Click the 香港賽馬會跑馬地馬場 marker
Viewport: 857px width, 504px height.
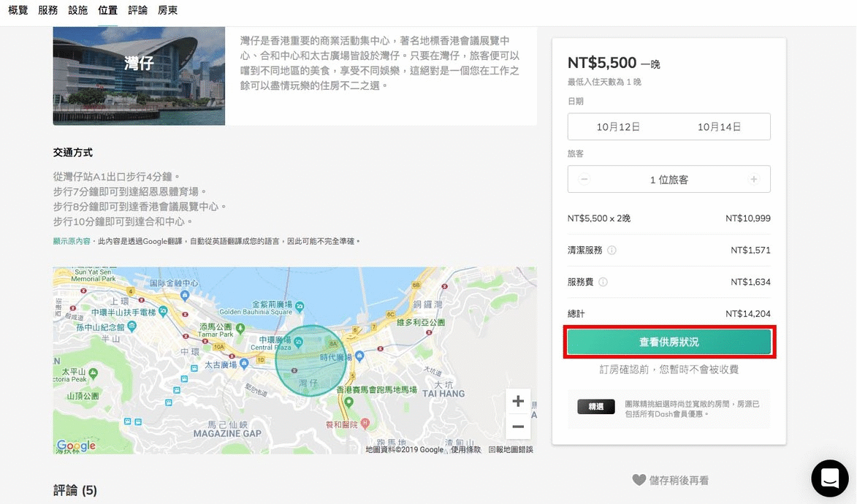349,402
